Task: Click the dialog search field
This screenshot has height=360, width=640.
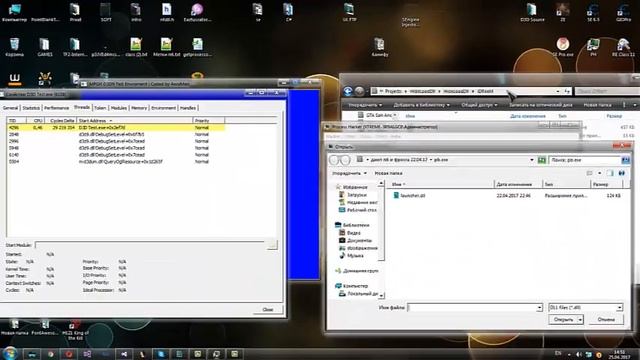Action: tap(585, 160)
